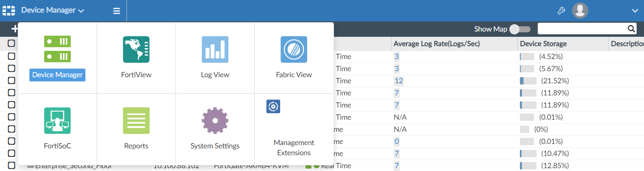Click the wrench tools icon
The height and width of the screenshot is (171, 644).
[561, 11]
